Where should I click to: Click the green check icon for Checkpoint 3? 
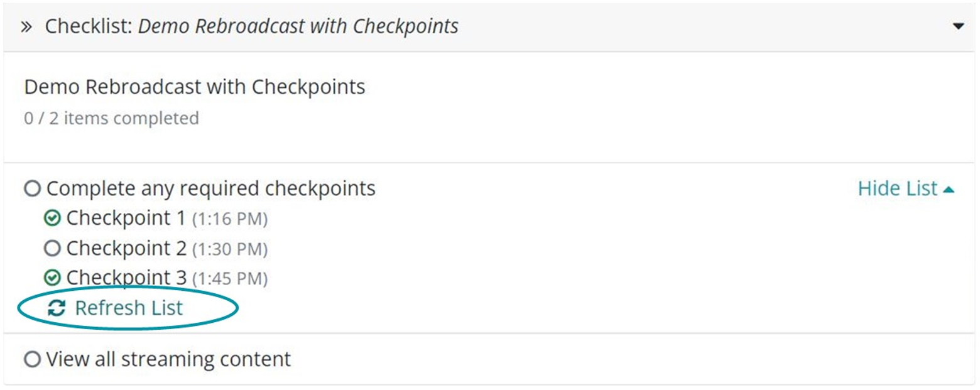[52, 278]
